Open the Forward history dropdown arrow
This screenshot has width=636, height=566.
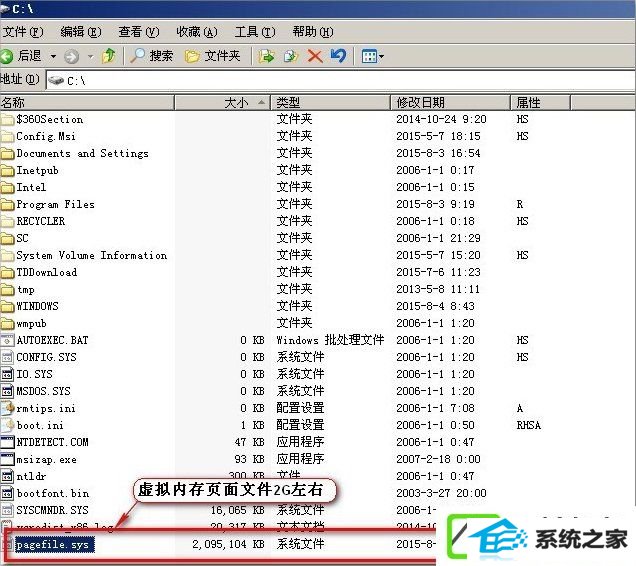click(90, 56)
